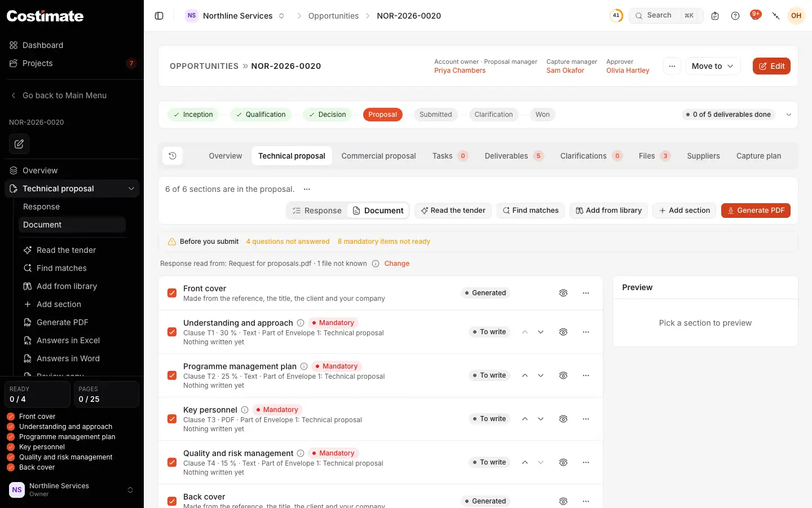Click the Proposal stage in progress tracker
The width and height of the screenshot is (812, 508).
382,115
